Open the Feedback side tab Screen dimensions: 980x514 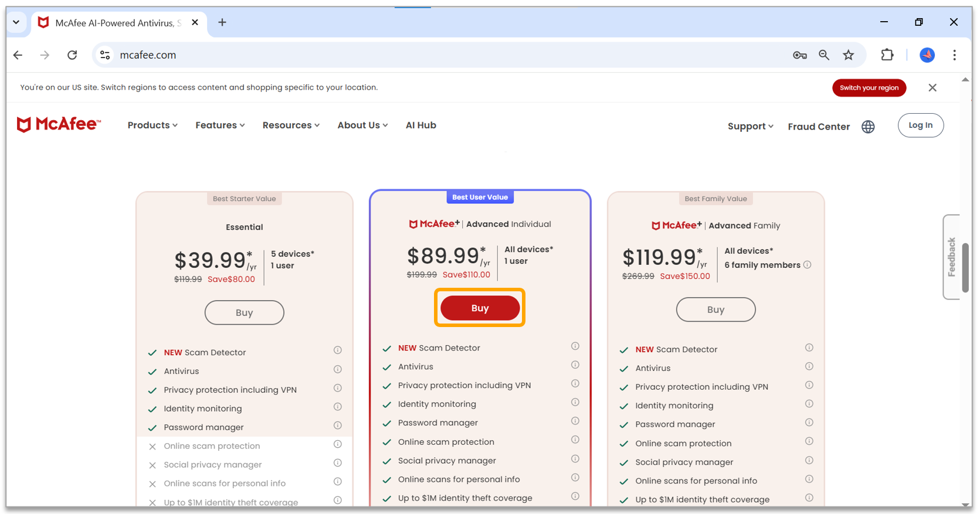point(951,257)
